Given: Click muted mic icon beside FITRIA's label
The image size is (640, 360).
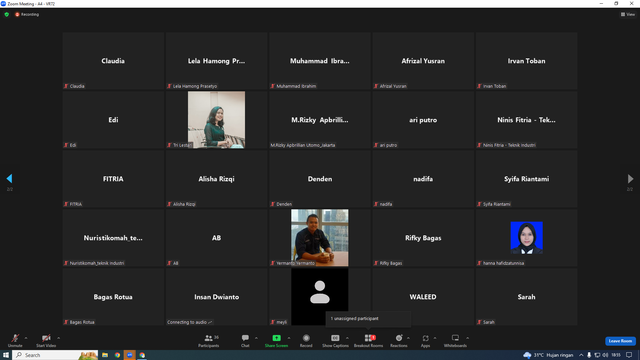Looking at the screenshot, I should (x=66, y=204).
